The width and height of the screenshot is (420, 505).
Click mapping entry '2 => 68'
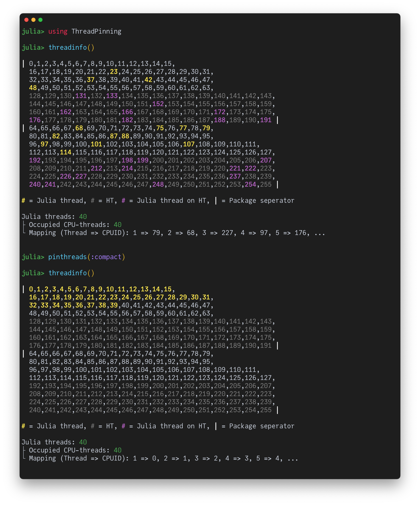pos(181,233)
